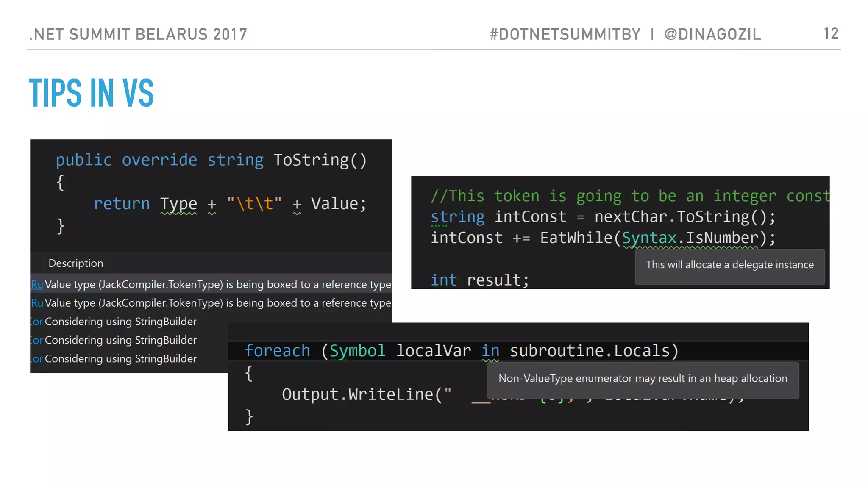Image resolution: width=868 pixels, height=488 pixels.
Task: Click the underlined 'Syntax.IsNumber' argument
Action: [x=690, y=238]
